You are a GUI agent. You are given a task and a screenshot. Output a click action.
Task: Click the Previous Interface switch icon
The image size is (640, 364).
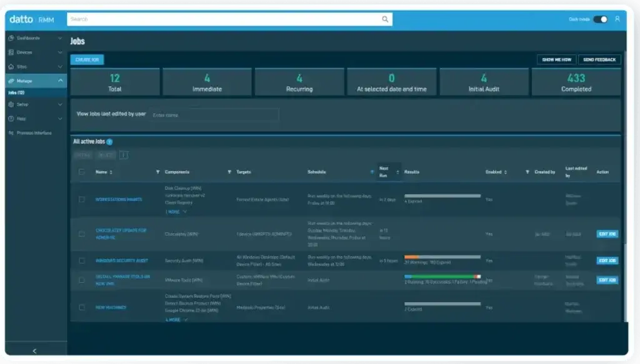pyautogui.click(x=11, y=133)
